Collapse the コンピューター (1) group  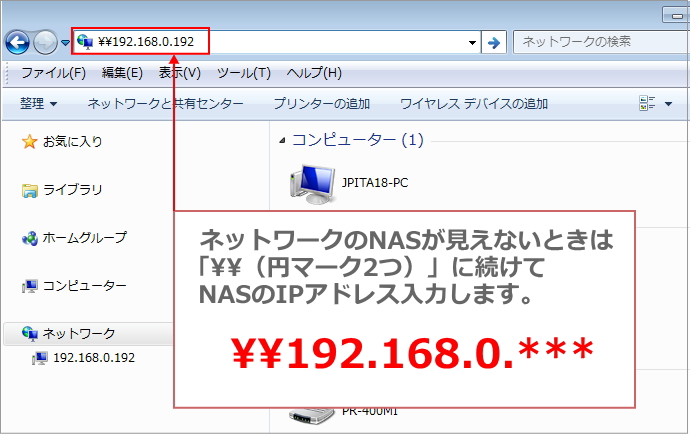(283, 140)
